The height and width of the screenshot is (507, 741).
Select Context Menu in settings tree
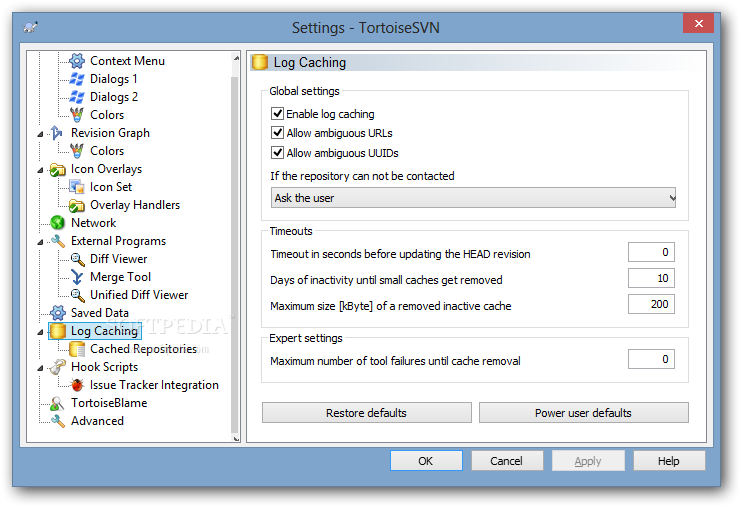127,61
